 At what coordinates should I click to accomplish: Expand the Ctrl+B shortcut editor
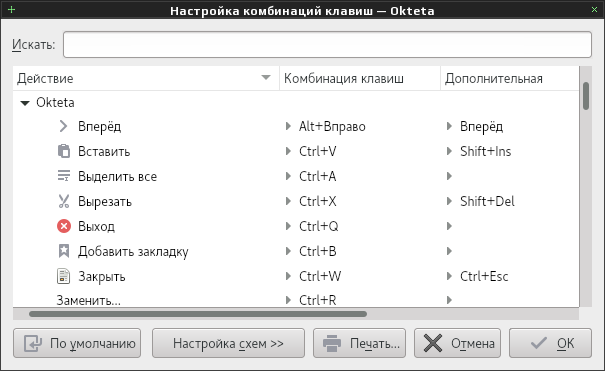[x=288, y=251]
